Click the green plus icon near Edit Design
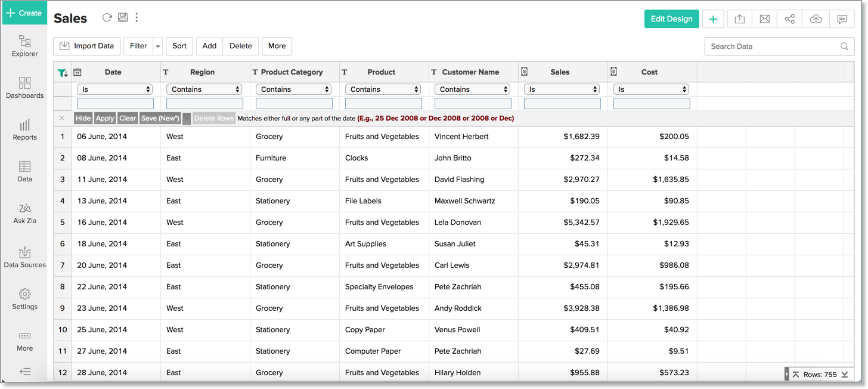 click(x=713, y=19)
